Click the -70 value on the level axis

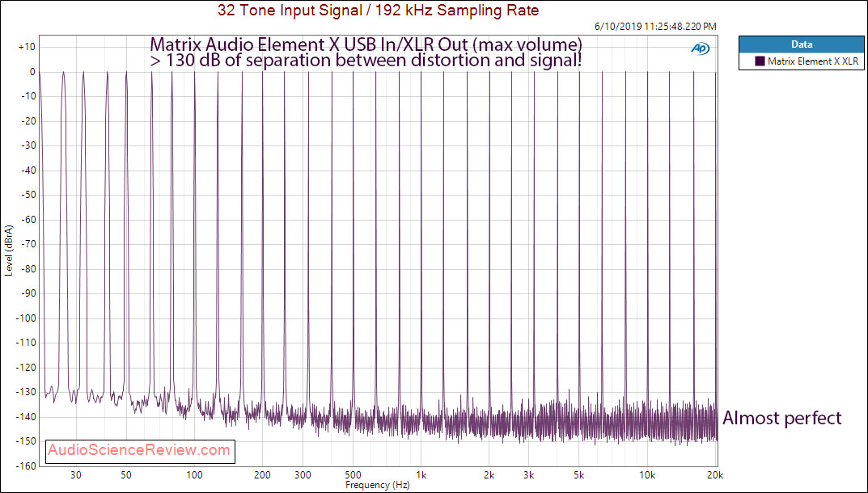[x=28, y=245]
